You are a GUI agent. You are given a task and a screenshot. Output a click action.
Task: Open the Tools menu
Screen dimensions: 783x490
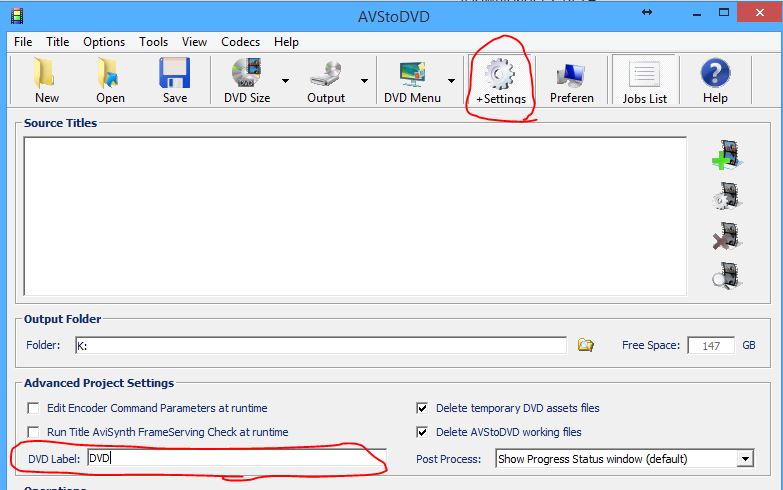tap(153, 42)
